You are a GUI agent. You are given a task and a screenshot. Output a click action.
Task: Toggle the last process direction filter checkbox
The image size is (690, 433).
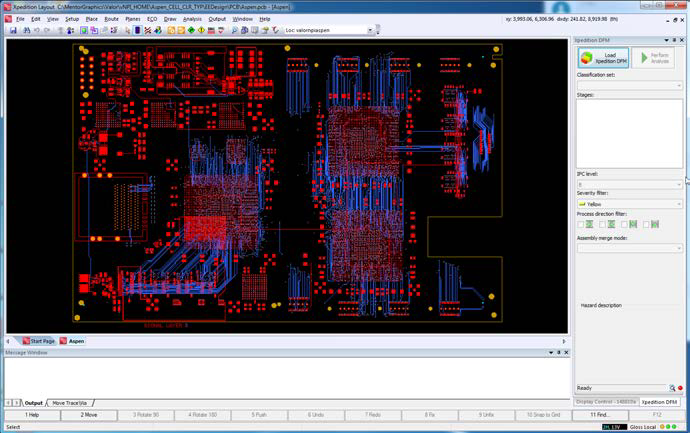(x=647, y=224)
